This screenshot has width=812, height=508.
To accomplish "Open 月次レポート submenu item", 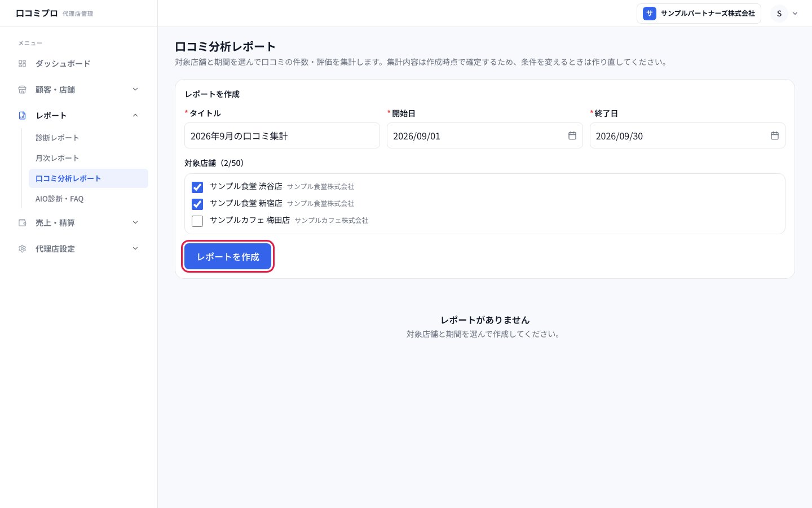I will pos(89,158).
